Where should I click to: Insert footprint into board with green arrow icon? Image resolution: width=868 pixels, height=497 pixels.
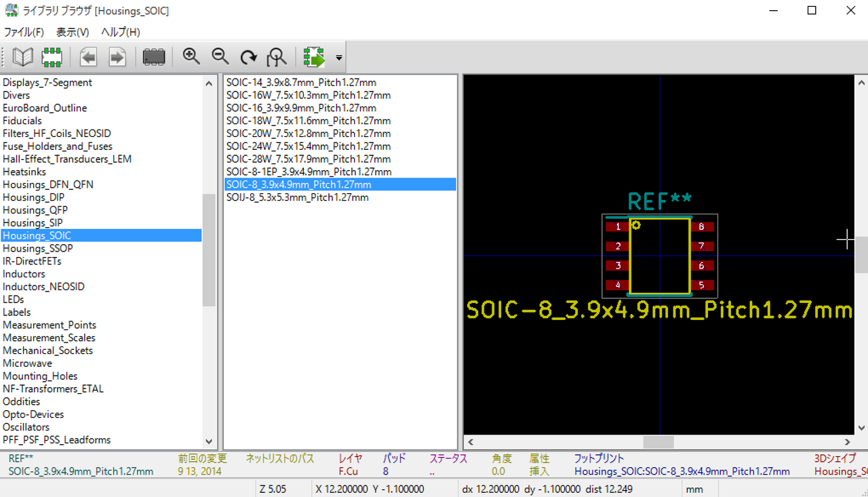click(314, 58)
